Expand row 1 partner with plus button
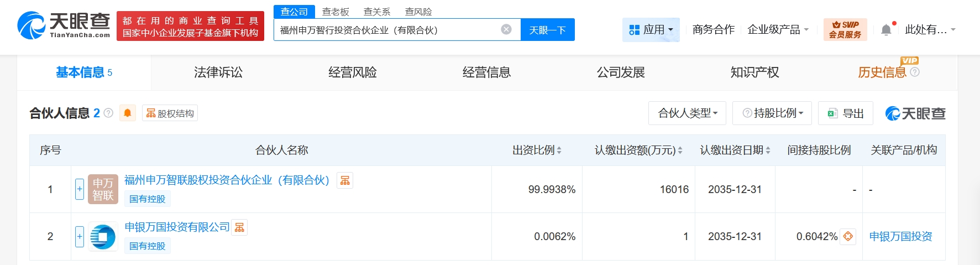The height and width of the screenshot is (265, 980). click(x=80, y=189)
